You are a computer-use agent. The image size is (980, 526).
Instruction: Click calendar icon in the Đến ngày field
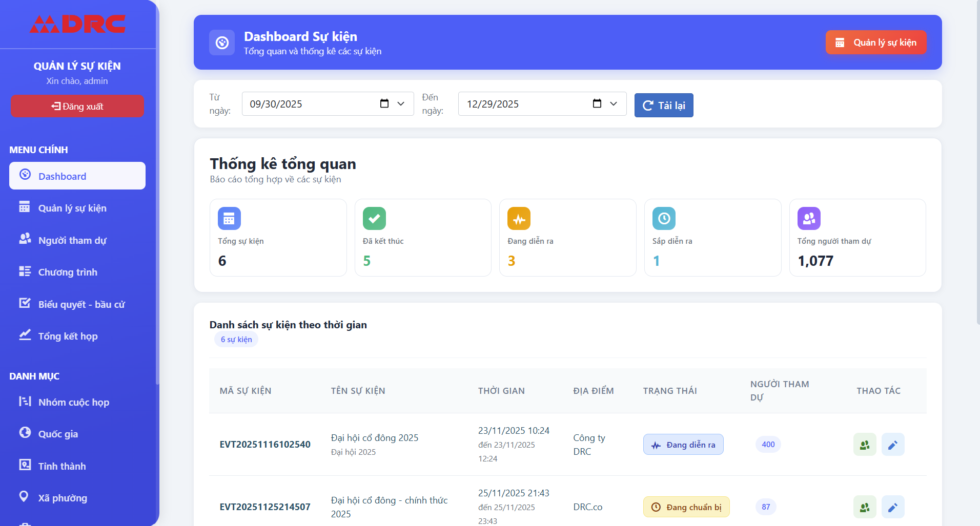coord(597,104)
